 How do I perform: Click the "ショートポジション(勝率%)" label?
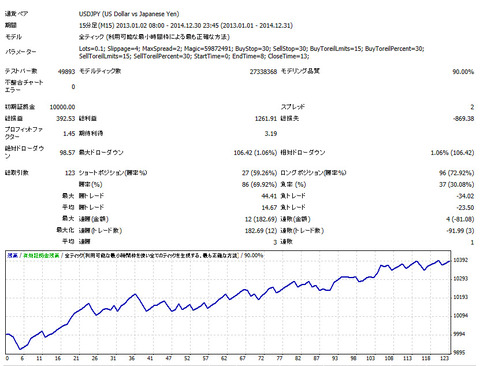pos(113,173)
